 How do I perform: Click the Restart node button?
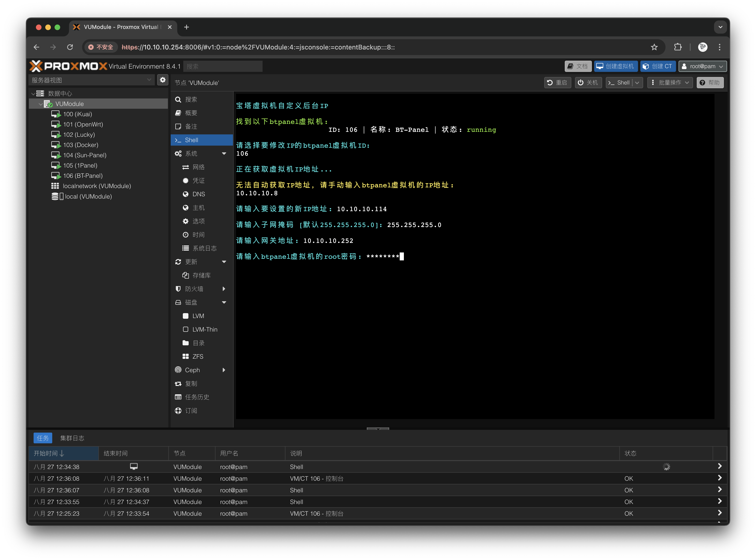click(557, 83)
